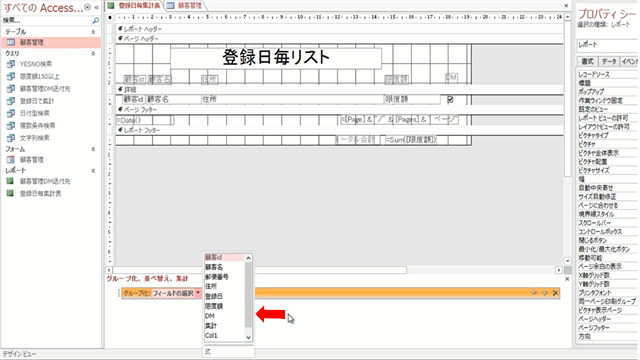Switch to the データ tab in property sheet
Screen dimensions: 640x360
click(609, 61)
